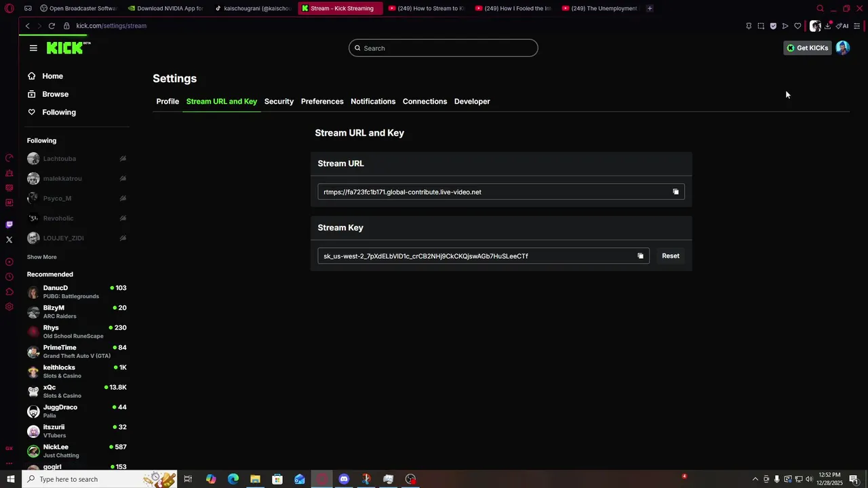Open Opera sidebar history clock icon

point(9,277)
